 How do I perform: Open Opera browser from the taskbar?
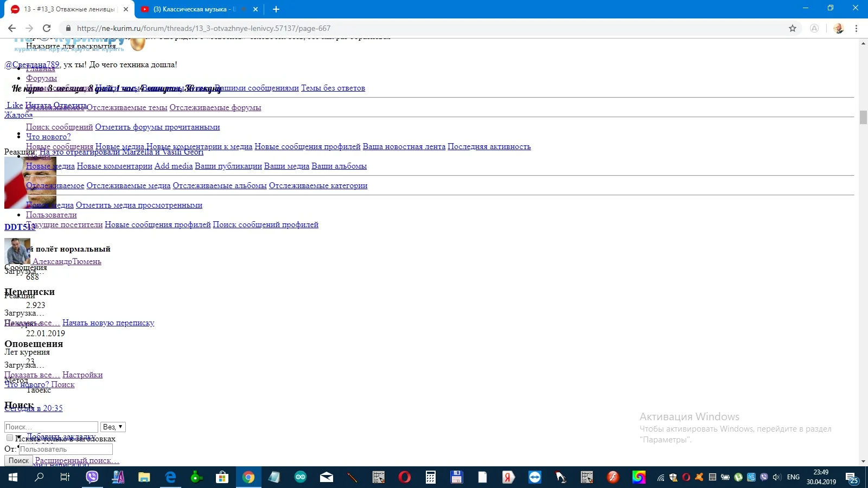tap(405, 478)
